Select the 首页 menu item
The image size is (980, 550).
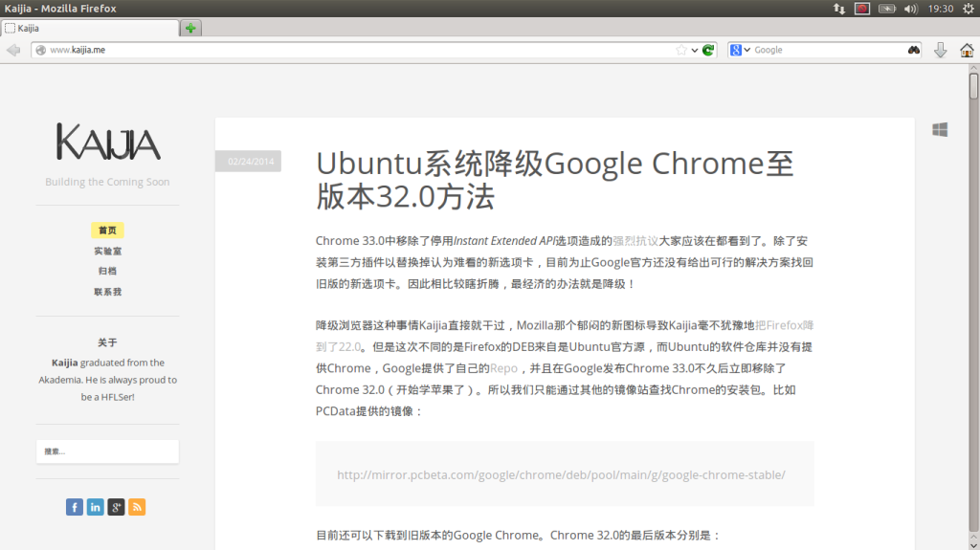pos(107,230)
